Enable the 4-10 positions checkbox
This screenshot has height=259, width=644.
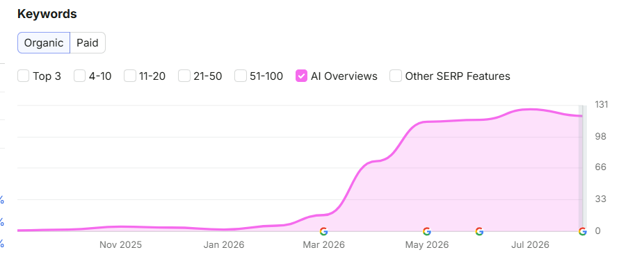pyautogui.click(x=80, y=76)
